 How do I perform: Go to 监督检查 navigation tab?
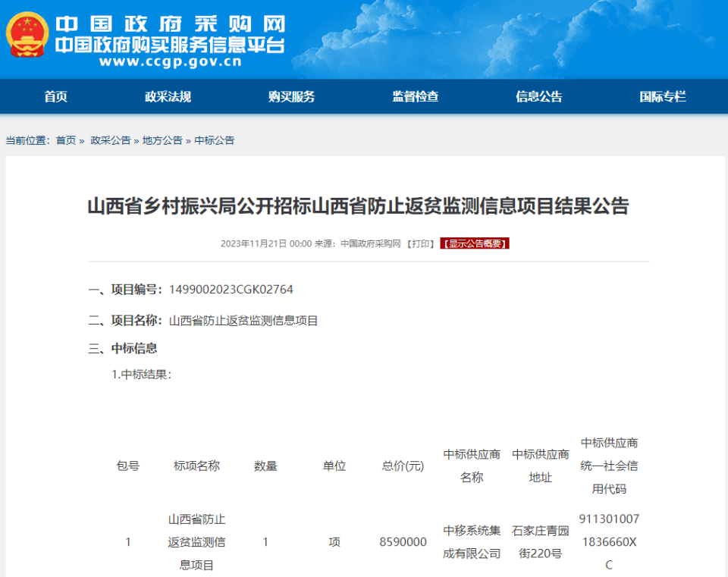(415, 96)
